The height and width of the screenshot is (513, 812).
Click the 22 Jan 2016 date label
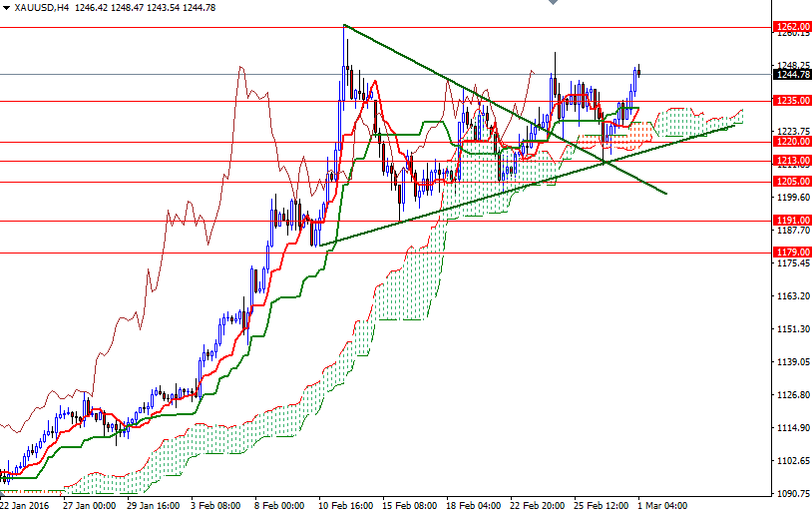24,506
